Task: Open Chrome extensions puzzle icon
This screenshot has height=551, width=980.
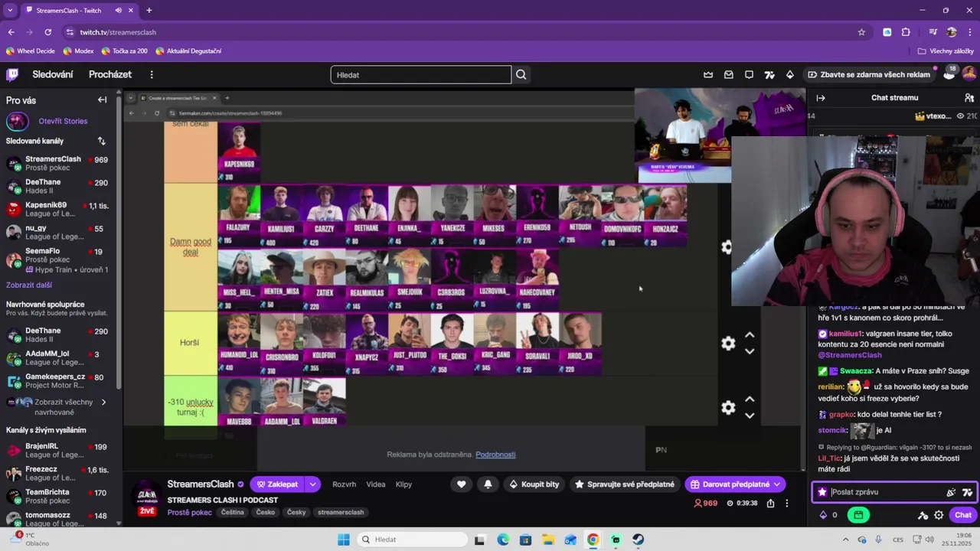Action: [x=906, y=32]
